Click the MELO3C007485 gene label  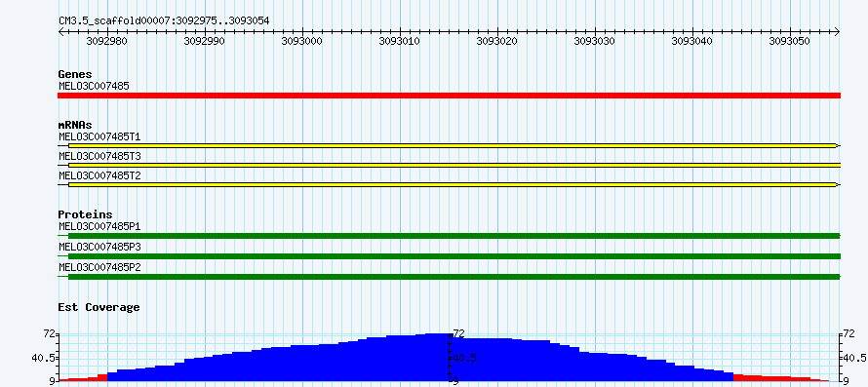coord(94,86)
